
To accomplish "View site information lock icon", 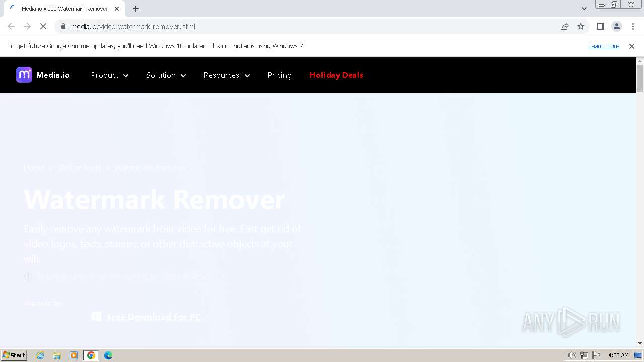I will click(63, 26).
